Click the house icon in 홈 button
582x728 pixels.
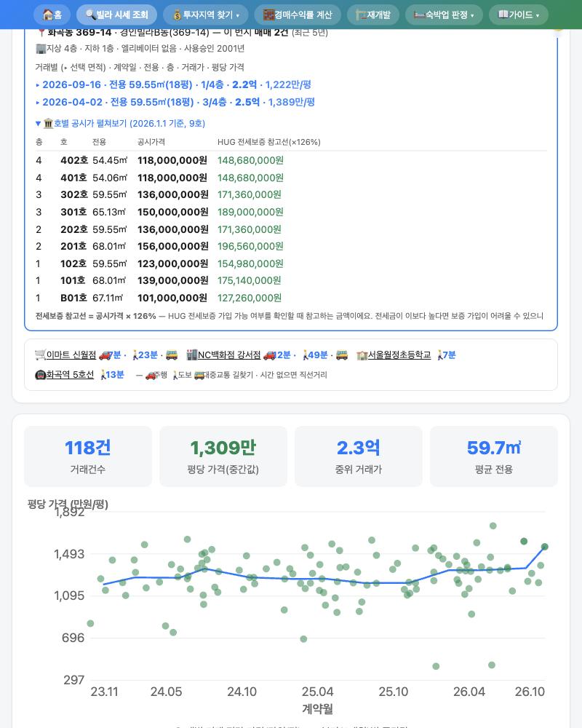click(48, 15)
